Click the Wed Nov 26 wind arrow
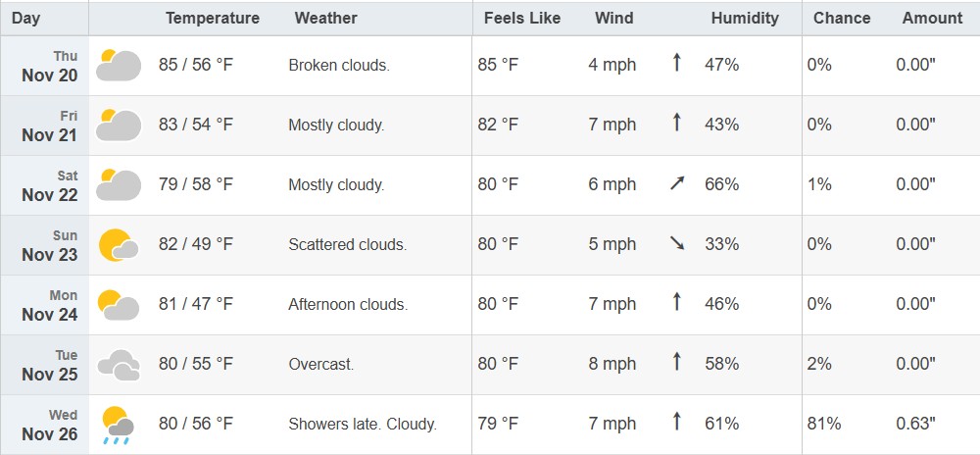This screenshot has width=980, height=455. coord(676,424)
